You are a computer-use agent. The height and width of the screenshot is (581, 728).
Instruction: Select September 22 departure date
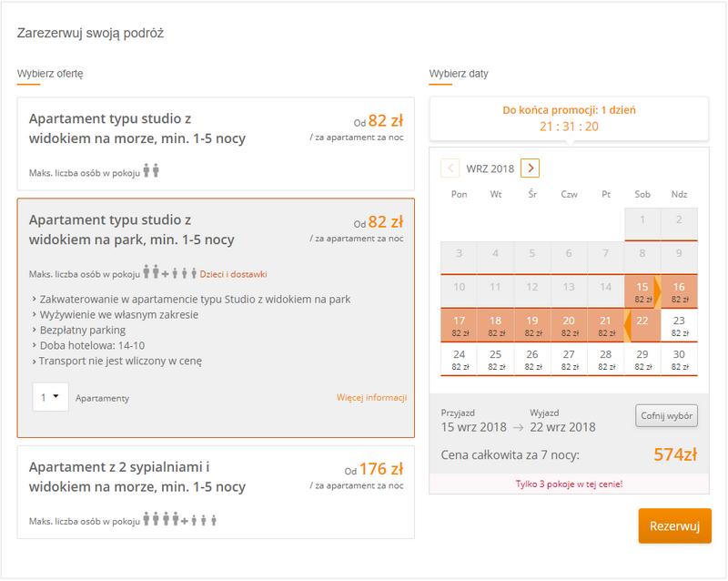(x=642, y=325)
